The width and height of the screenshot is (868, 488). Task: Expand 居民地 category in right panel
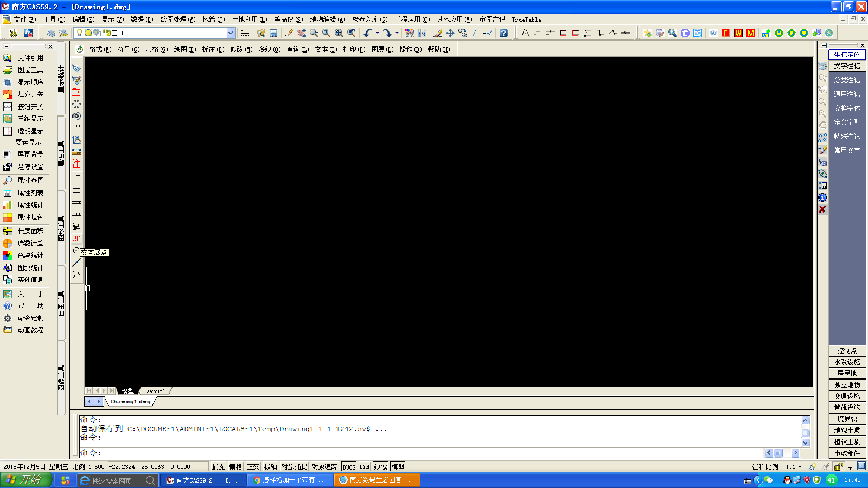click(x=847, y=374)
